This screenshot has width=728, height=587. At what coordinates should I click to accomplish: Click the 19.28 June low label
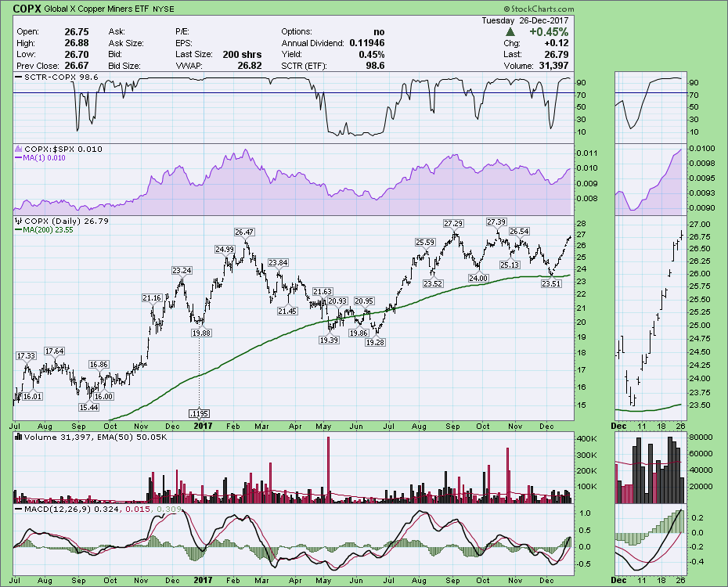pyautogui.click(x=375, y=343)
